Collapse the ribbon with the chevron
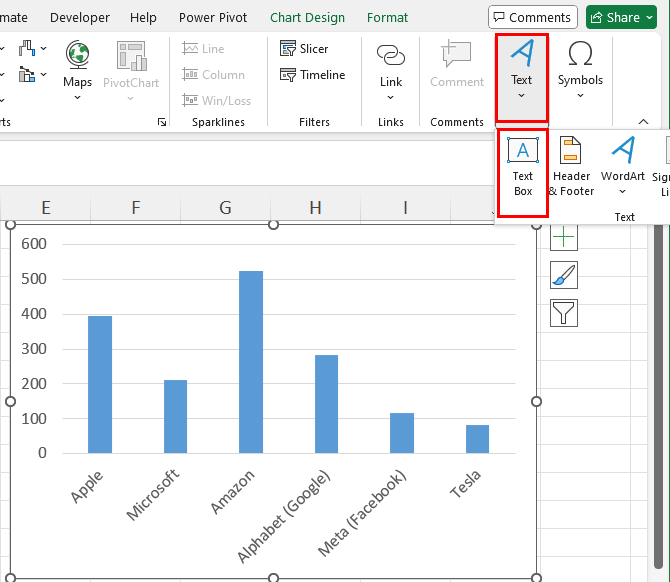 [x=643, y=122]
